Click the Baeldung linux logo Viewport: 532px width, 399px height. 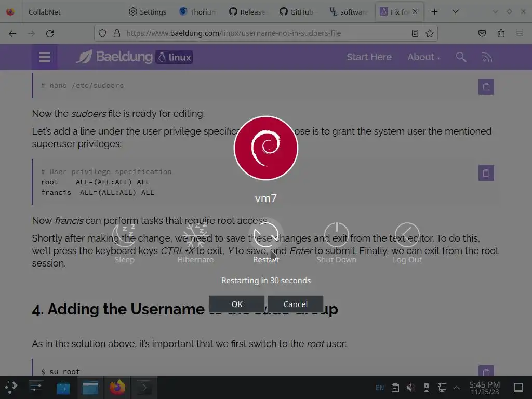tap(135, 57)
